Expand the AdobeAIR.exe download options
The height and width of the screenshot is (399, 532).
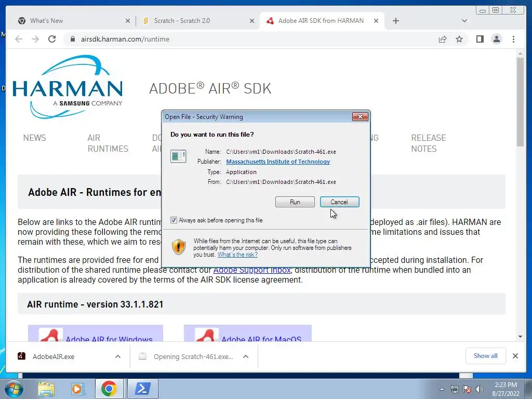click(x=118, y=356)
